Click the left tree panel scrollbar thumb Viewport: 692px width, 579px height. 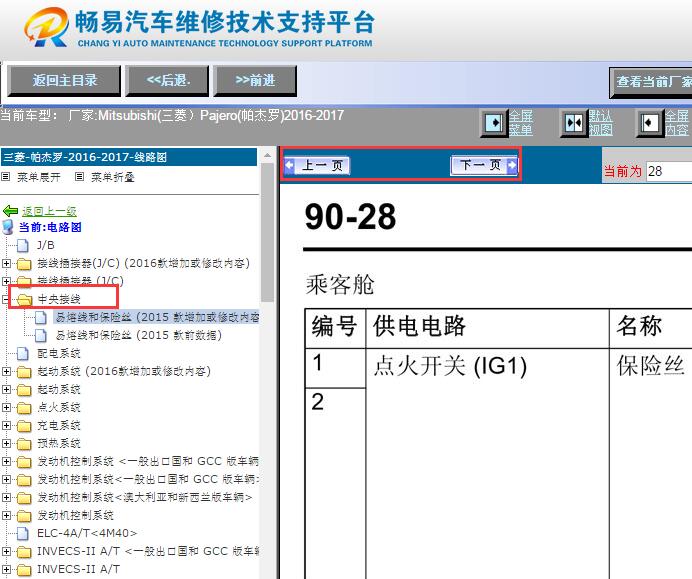267,233
